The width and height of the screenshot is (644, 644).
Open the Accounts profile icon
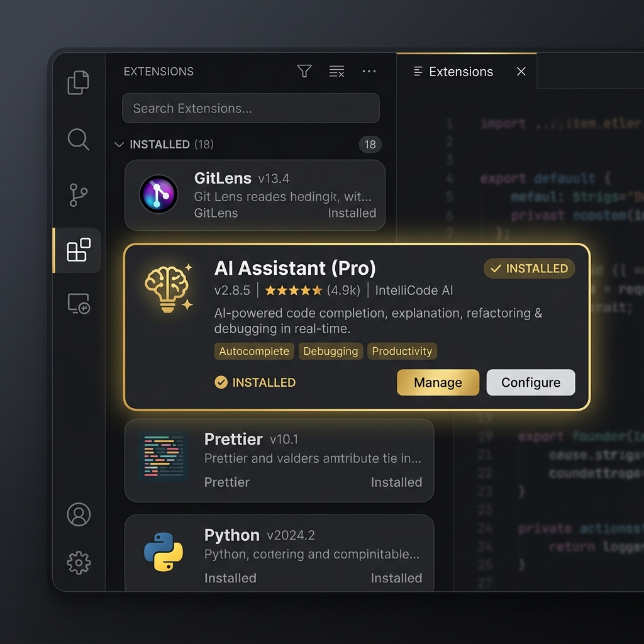coord(79,514)
